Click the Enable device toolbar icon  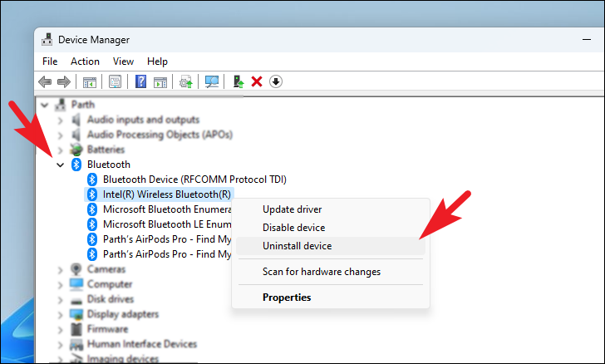[x=239, y=81]
